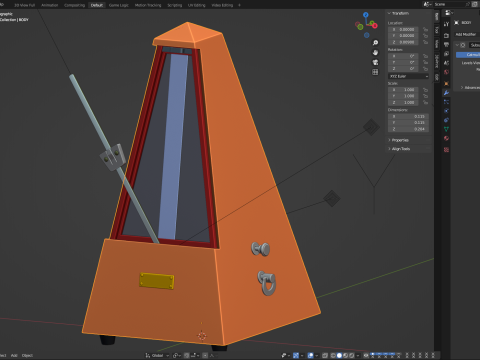Click the pin scene icon in top bar
Viewport: 480px width, 360px height.
click(x=468, y=4)
